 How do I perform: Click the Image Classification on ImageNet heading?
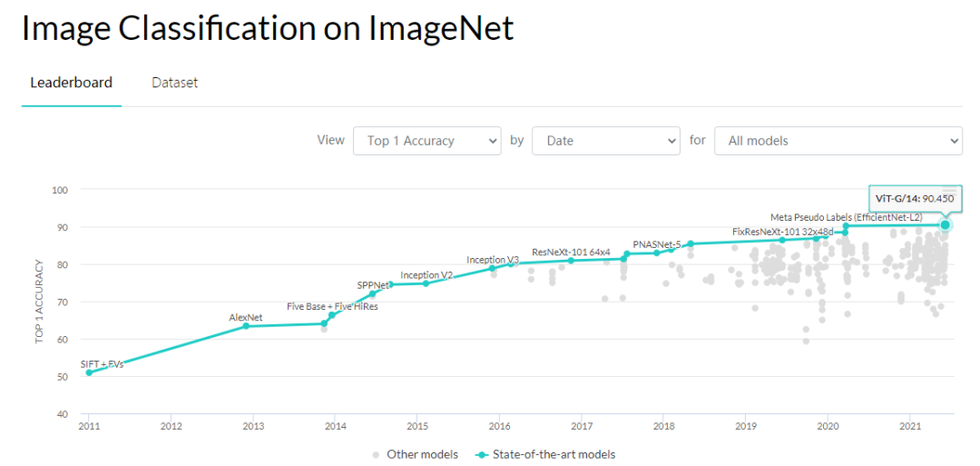[x=268, y=29]
